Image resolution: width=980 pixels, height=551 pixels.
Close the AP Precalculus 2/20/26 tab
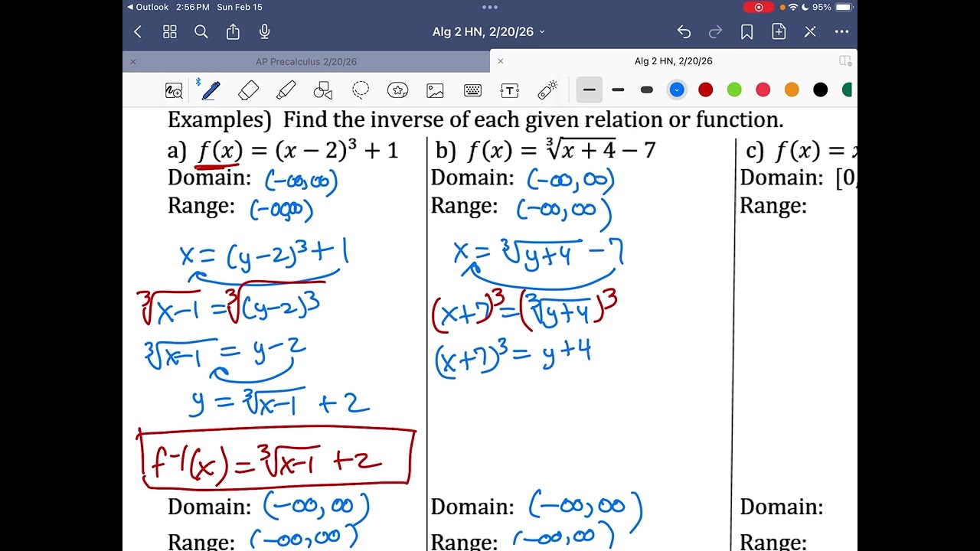pyautogui.click(x=132, y=61)
